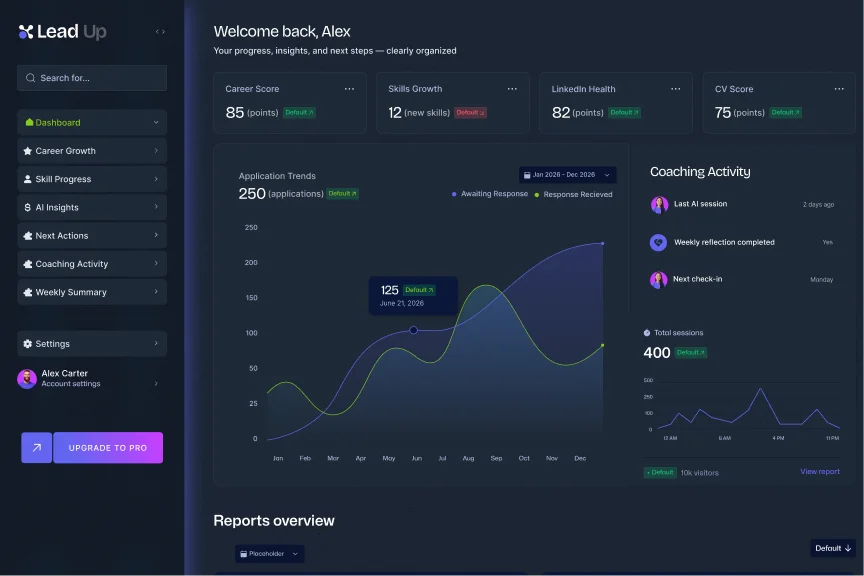Go to Career Growth in sidebar
This screenshot has height=576, width=864.
(x=92, y=151)
